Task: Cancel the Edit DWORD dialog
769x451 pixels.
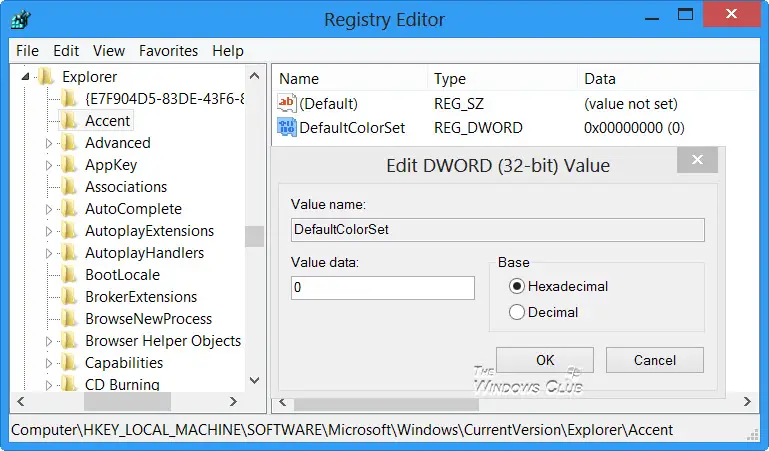Action: [655, 360]
